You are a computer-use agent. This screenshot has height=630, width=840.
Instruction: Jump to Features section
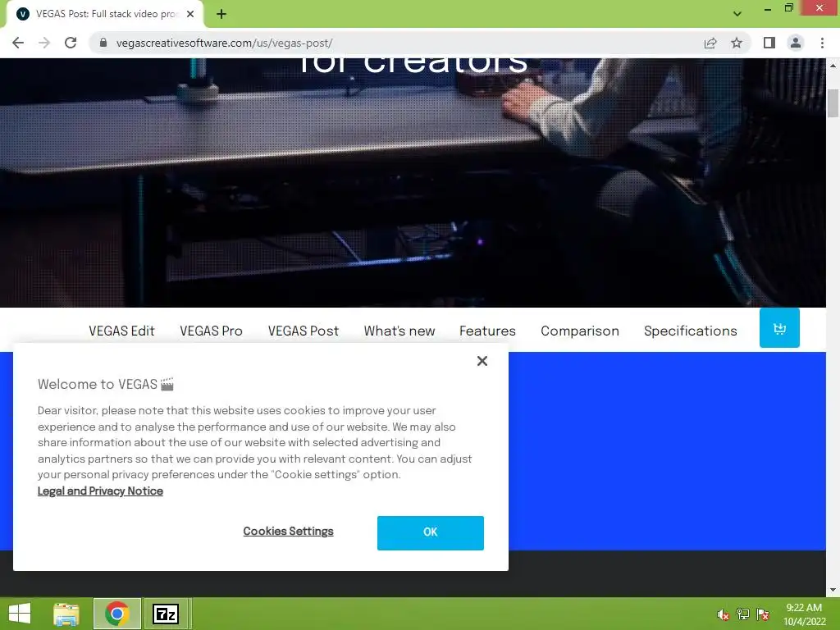[487, 331]
